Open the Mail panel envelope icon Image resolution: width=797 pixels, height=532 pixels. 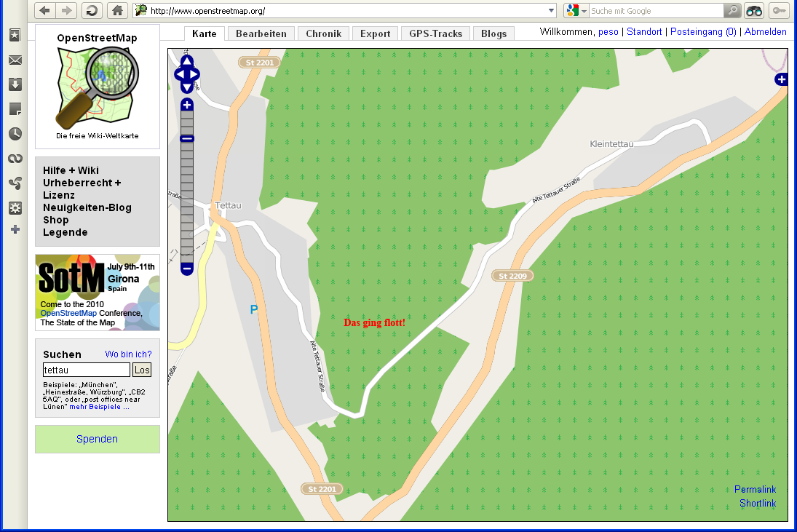click(x=15, y=60)
